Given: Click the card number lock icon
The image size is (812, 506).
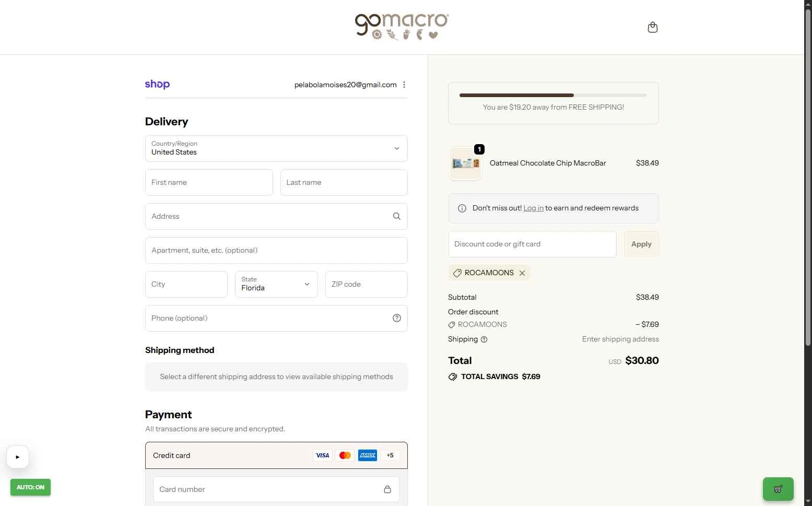Looking at the screenshot, I should (387, 489).
